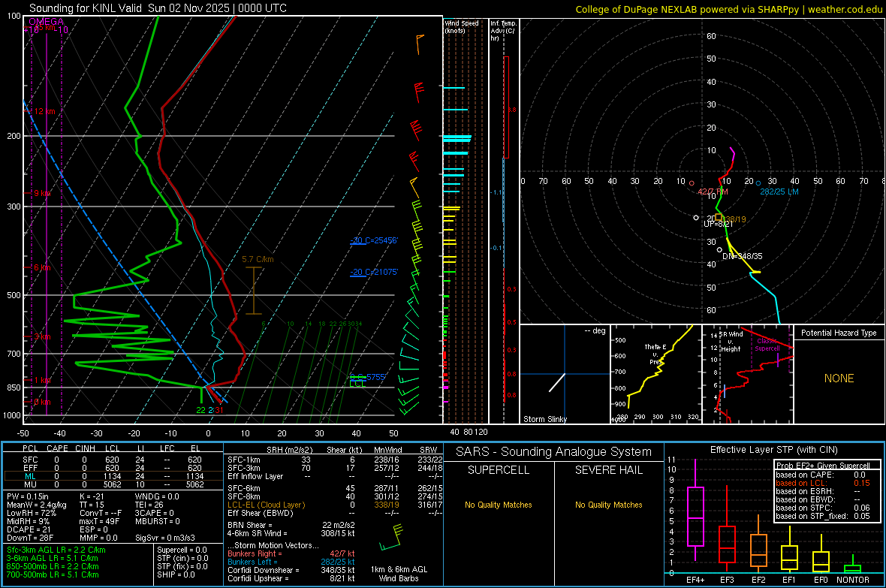The width and height of the screenshot is (886, 588).
Task: Click the '700-500mb LR = 5.1 C/km' line
Action: click(53, 574)
